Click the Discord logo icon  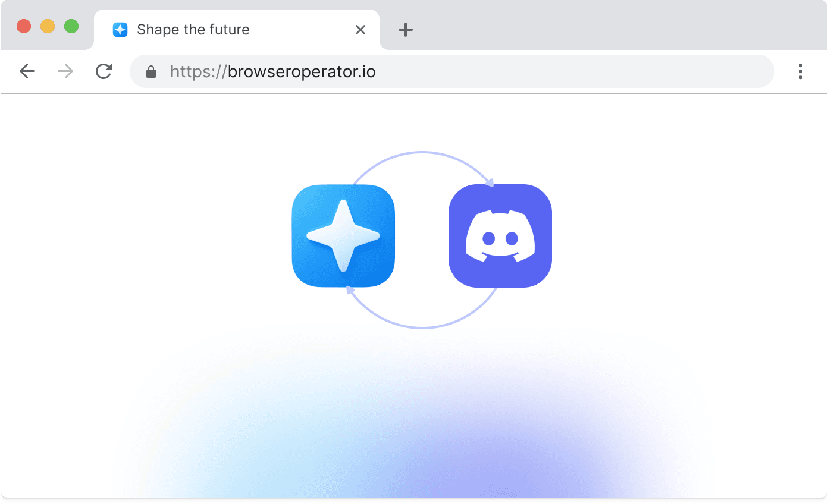click(x=500, y=236)
